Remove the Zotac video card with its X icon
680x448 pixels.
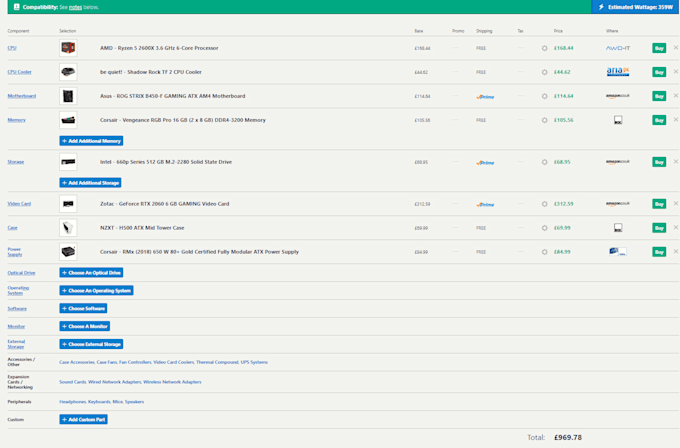[x=676, y=203]
